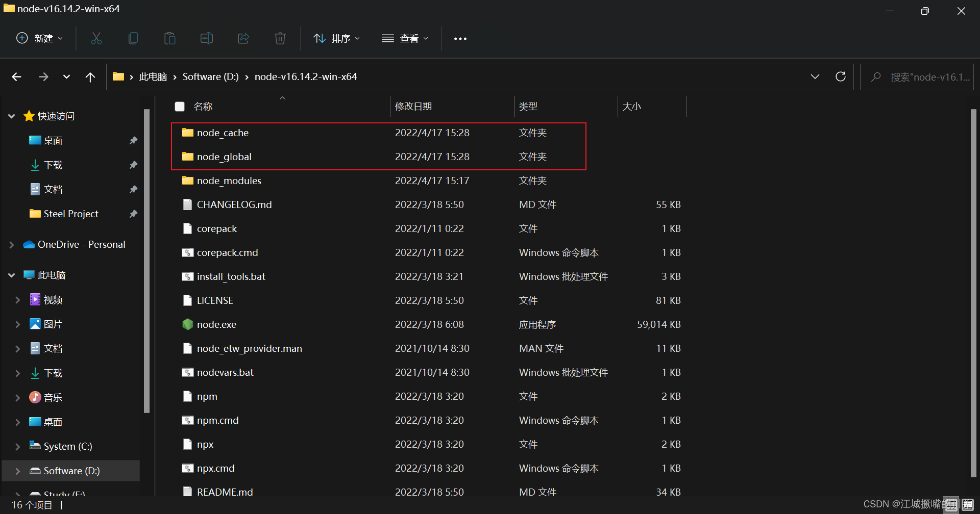Click the Share icon in toolbar

point(243,38)
